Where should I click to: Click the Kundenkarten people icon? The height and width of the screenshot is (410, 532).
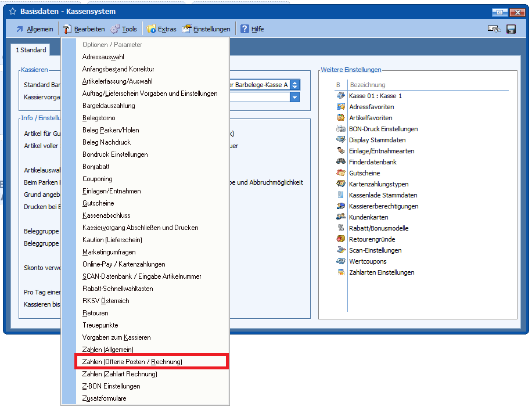point(341,217)
